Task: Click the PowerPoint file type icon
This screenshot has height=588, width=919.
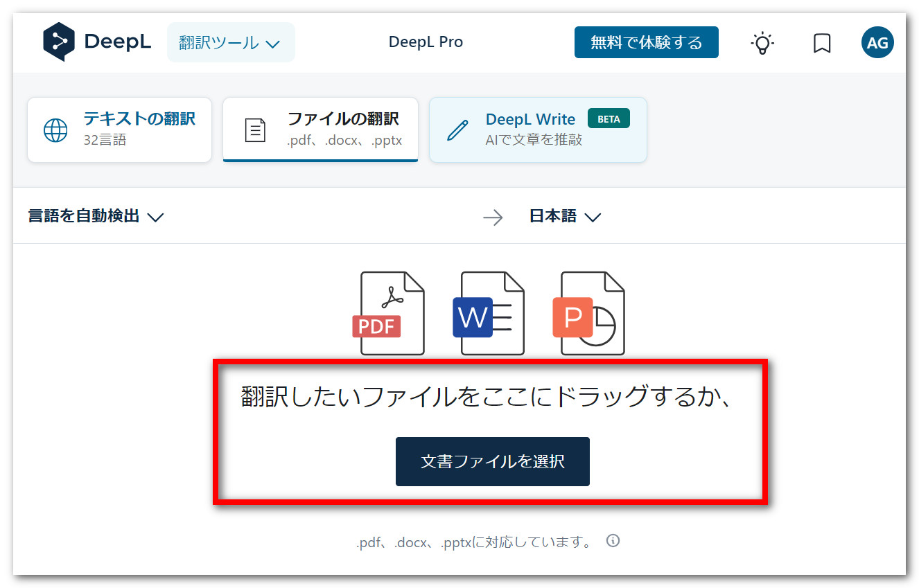Action: click(x=589, y=313)
